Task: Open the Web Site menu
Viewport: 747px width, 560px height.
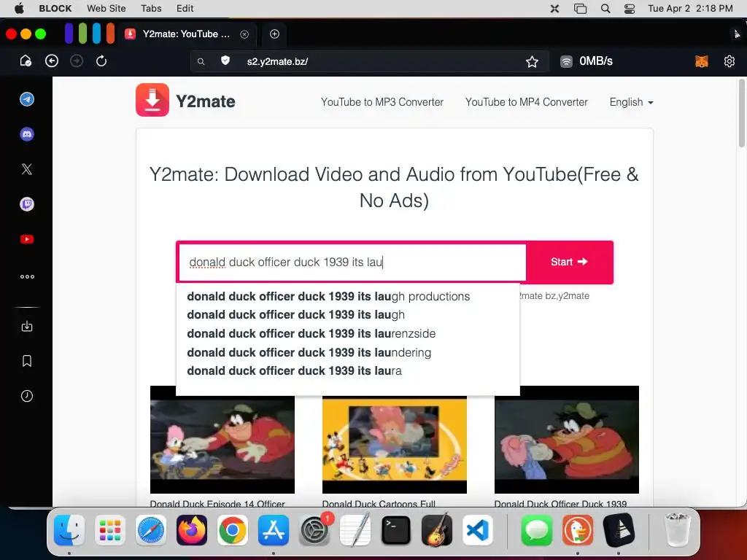Action: 107,8
